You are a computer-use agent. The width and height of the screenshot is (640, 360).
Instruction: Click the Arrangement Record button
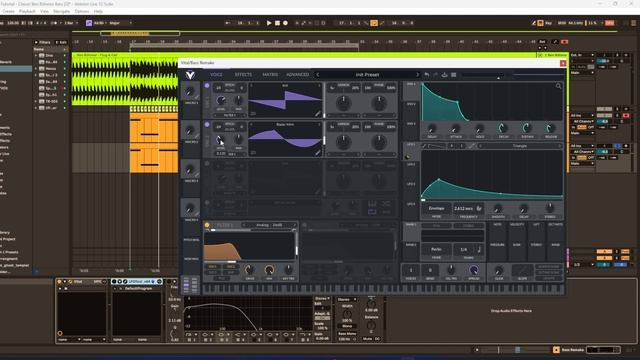coord(285,23)
